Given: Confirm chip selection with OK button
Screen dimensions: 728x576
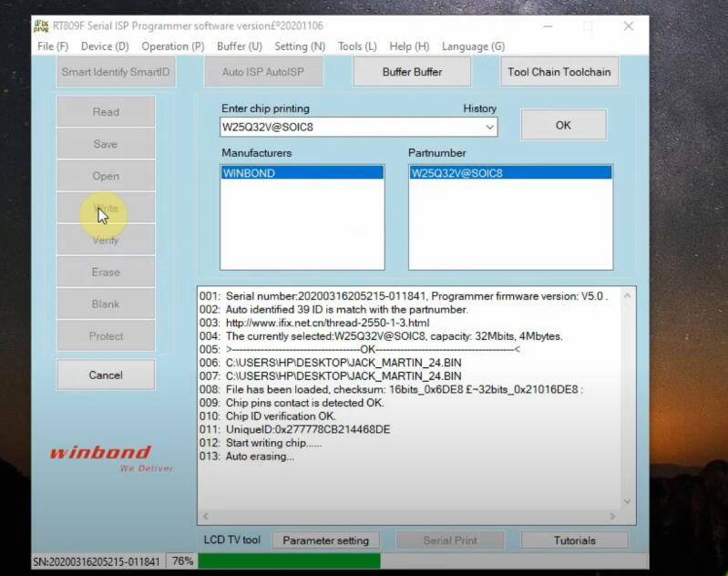Looking at the screenshot, I should tap(563, 125).
